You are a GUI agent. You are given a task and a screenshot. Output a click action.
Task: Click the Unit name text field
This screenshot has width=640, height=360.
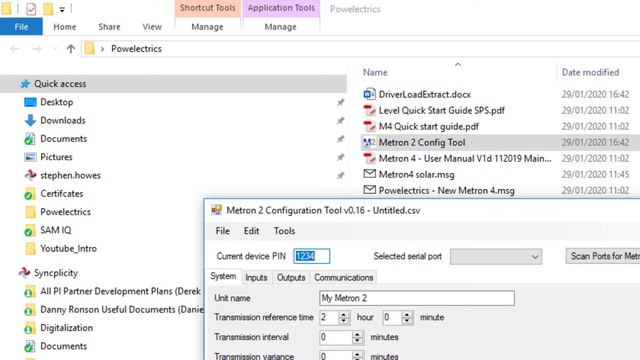pos(417,298)
